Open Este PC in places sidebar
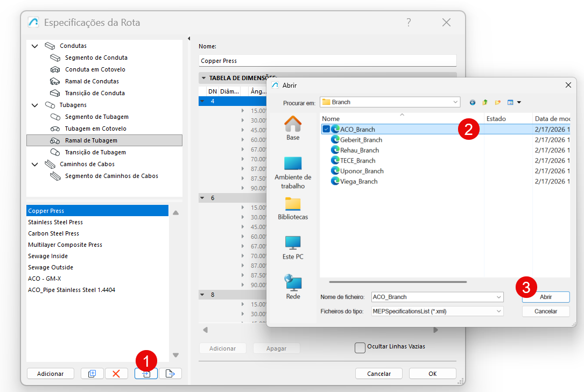The height and width of the screenshot is (392, 584). coord(293,248)
